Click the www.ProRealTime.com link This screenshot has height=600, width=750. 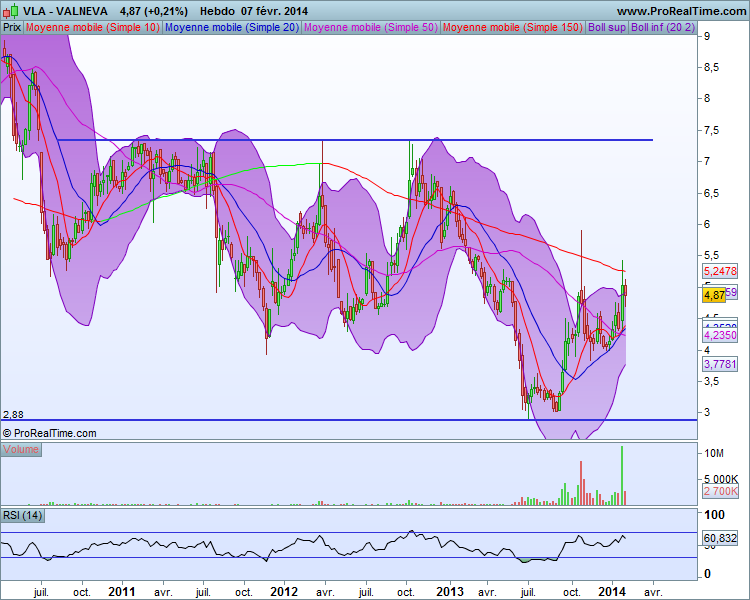pyautogui.click(x=682, y=11)
